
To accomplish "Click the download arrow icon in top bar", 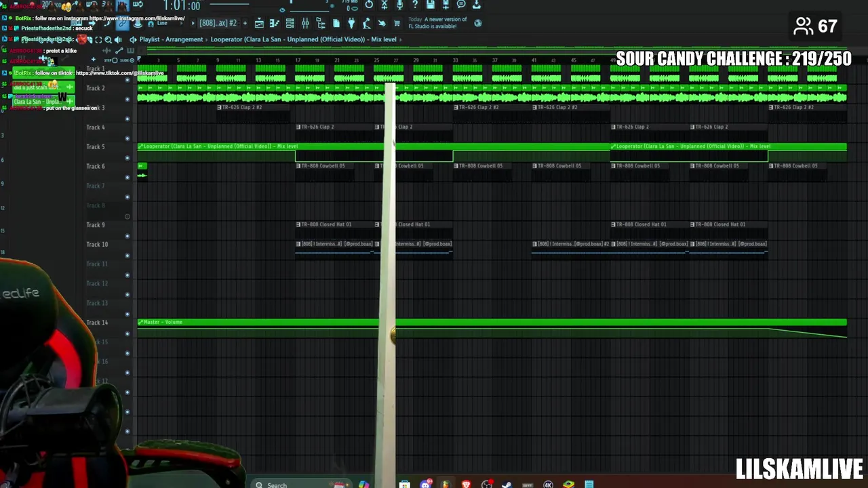I will [476, 5].
